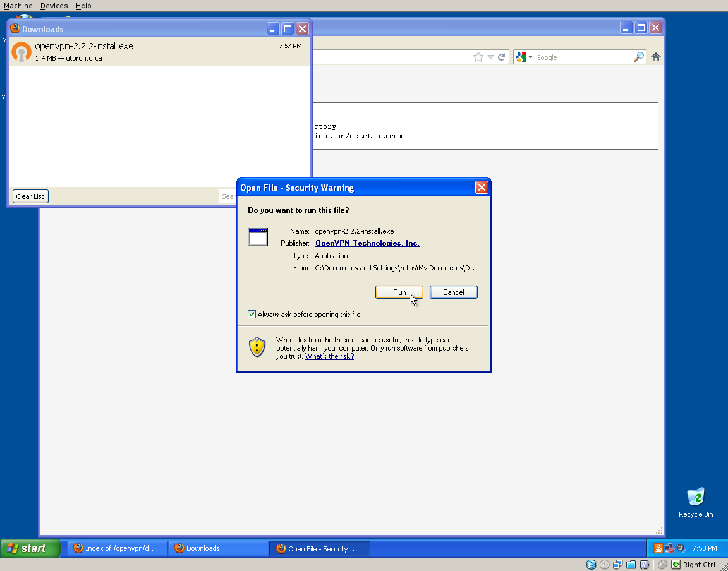Open the Devices menu
This screenshot has height=571, width=728.
click(54, 6)
